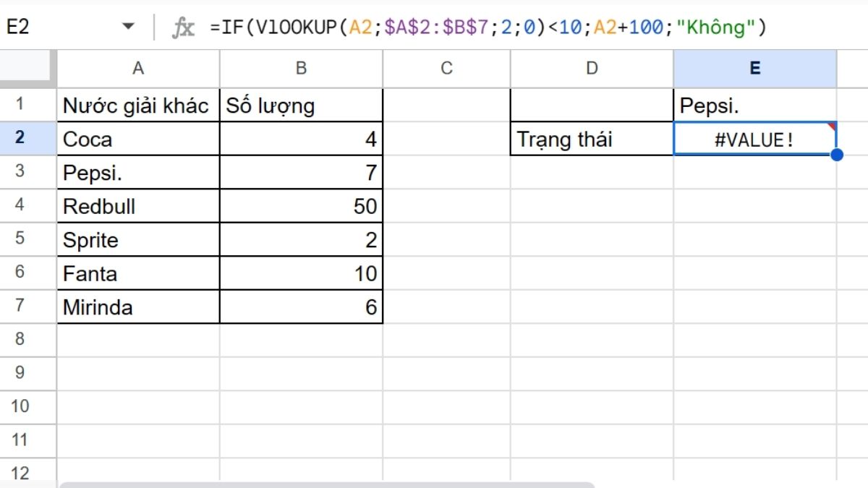The image size is (868, 488).
Task: Click the quantity cell with value 2
Action: pos(302,239)
